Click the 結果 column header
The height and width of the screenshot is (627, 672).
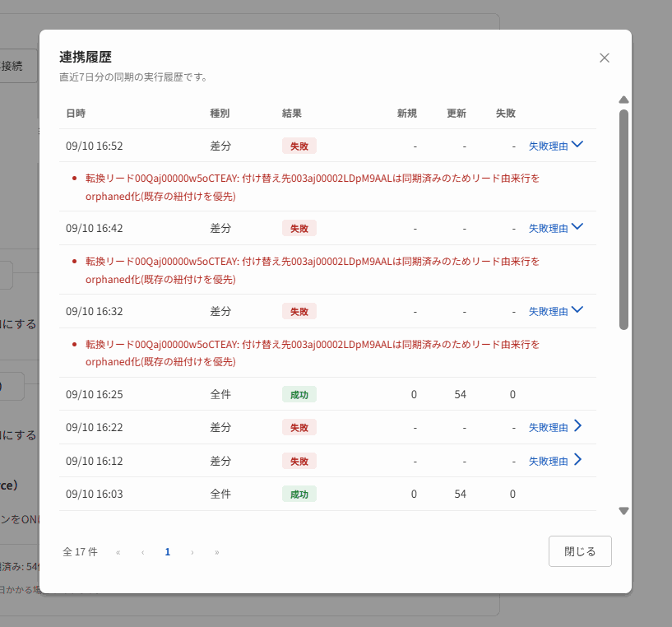coord(292,114)
